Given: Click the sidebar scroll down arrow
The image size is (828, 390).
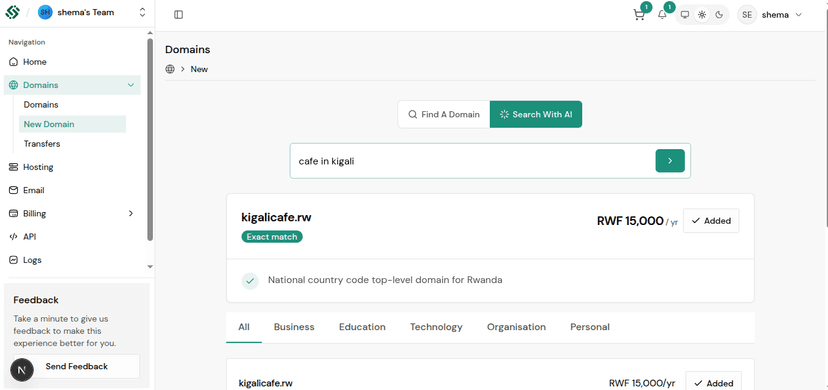Looking at the screenshot, I should (x=150, y=267).
